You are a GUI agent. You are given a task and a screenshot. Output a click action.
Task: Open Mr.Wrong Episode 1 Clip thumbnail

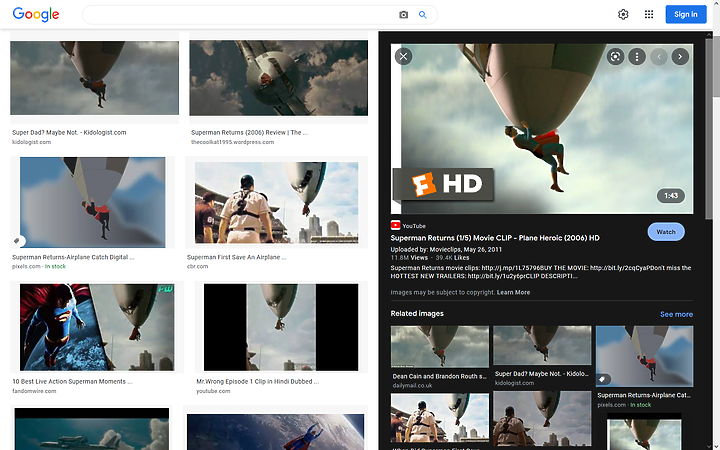coord(281,327)
